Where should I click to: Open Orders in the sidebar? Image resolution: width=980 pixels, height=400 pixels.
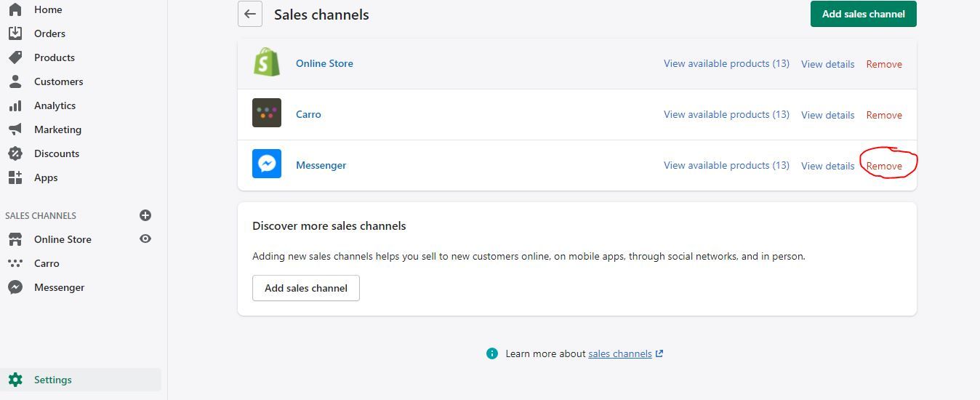click(49, 33)
